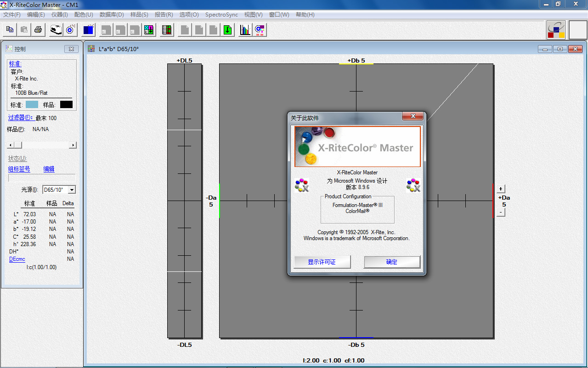Open the 帮助(H) menu

coord(305,15)
